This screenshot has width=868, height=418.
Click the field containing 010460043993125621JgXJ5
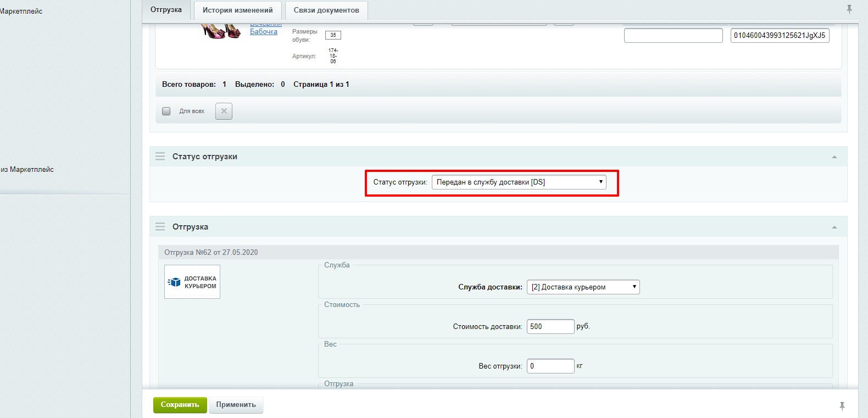(780, 35)
